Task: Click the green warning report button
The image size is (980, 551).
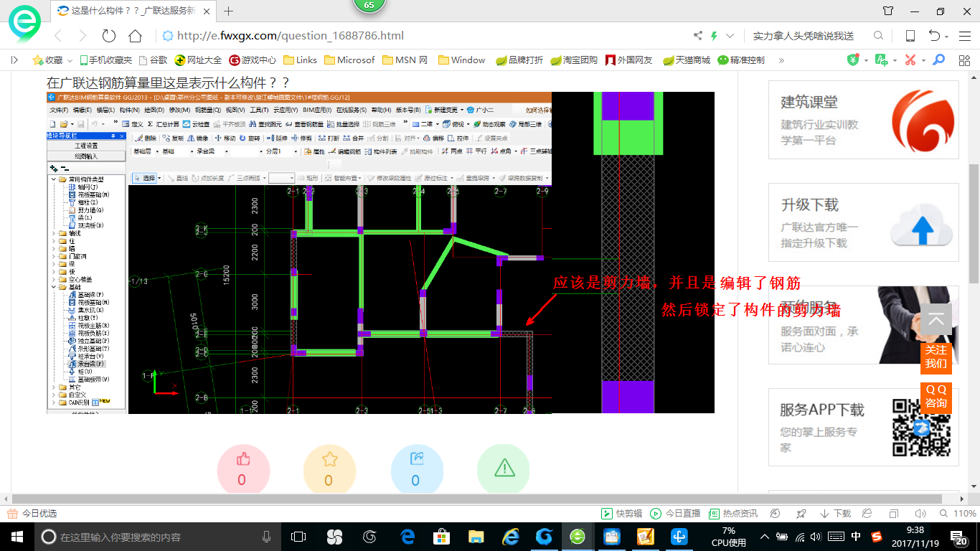Action: (x=504, y=469)
